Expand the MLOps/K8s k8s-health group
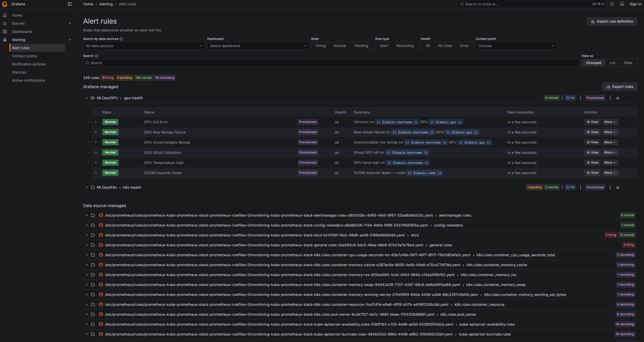 point(87,187)
